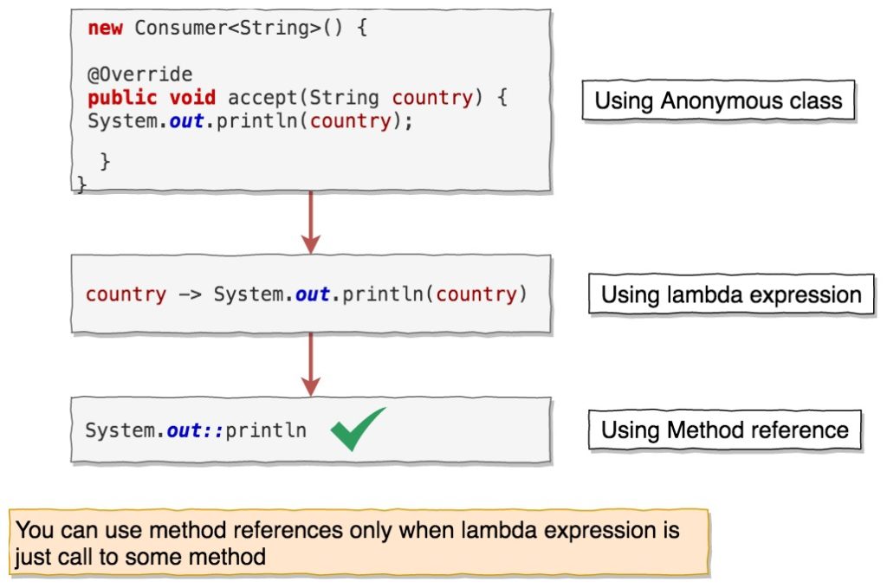
Task: Click the orange method references note box
Action: pyautogui.click(x=359, y=542)
